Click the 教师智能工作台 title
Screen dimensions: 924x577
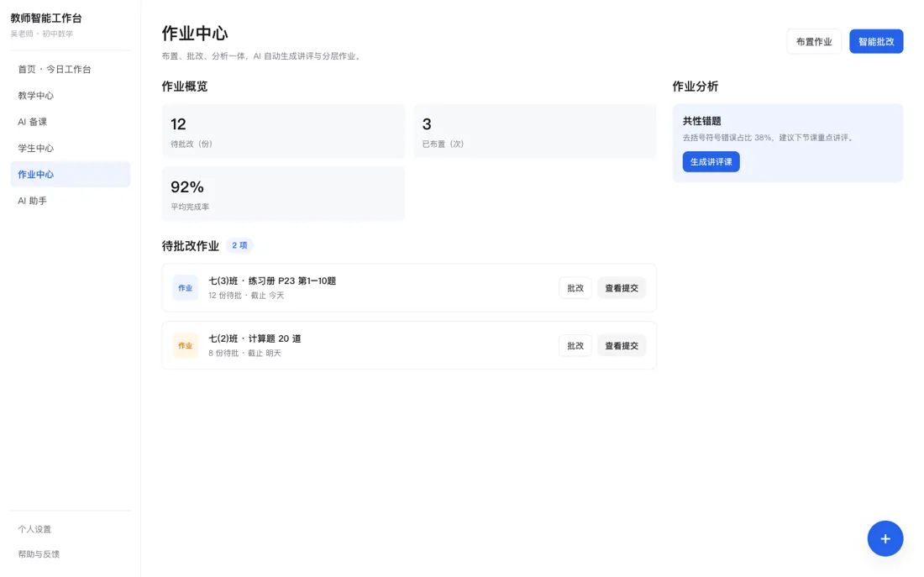tap(46, 18)
